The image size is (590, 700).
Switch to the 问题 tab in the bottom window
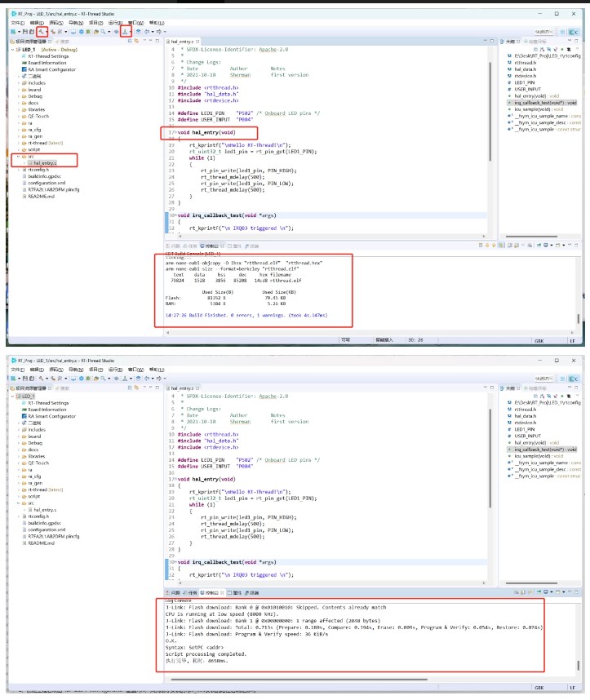pos(173,593)
